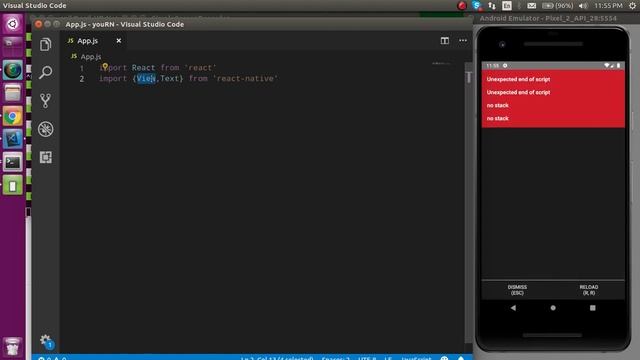Open errors and warnings in status bar
640x360 pixels.
(53, 358)
